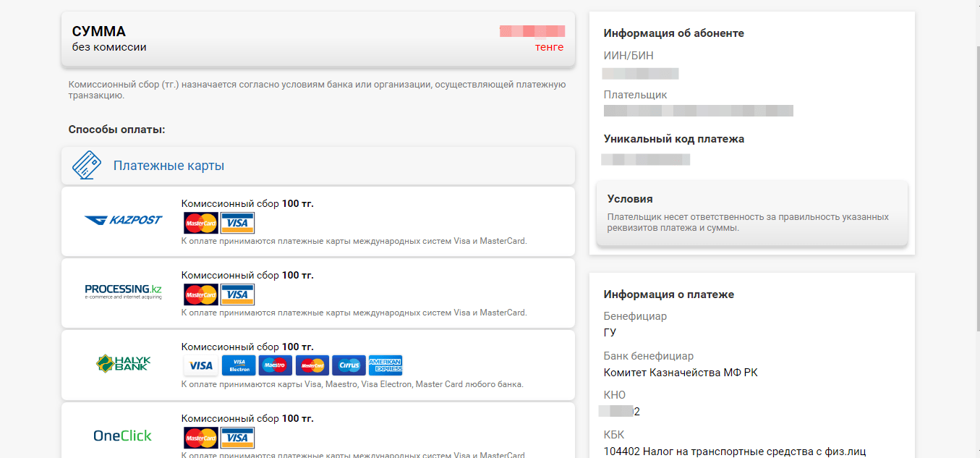
Task: Select MasterCard icon in Processing.kz row
Action: [x=200, y=294]
